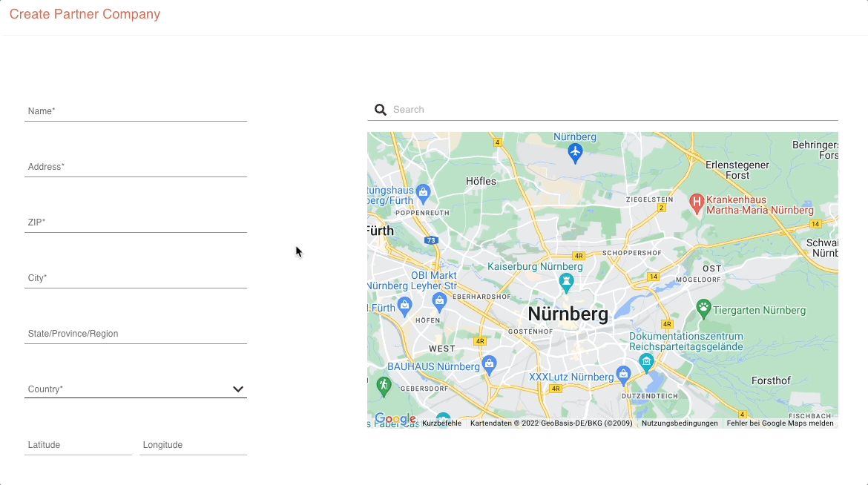Click the XXXLutz Nürnberg shopping marker
This screenshot has width=868, height=485.
[623, 375]
